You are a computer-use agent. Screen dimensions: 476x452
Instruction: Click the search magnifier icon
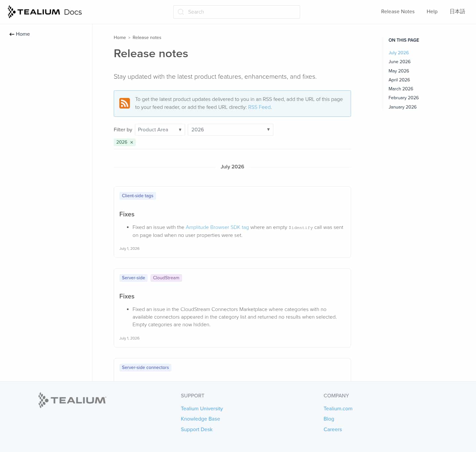180,12
